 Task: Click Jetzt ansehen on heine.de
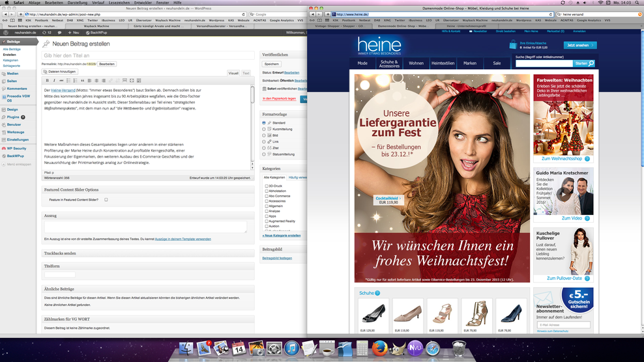(x=580, y=45)
